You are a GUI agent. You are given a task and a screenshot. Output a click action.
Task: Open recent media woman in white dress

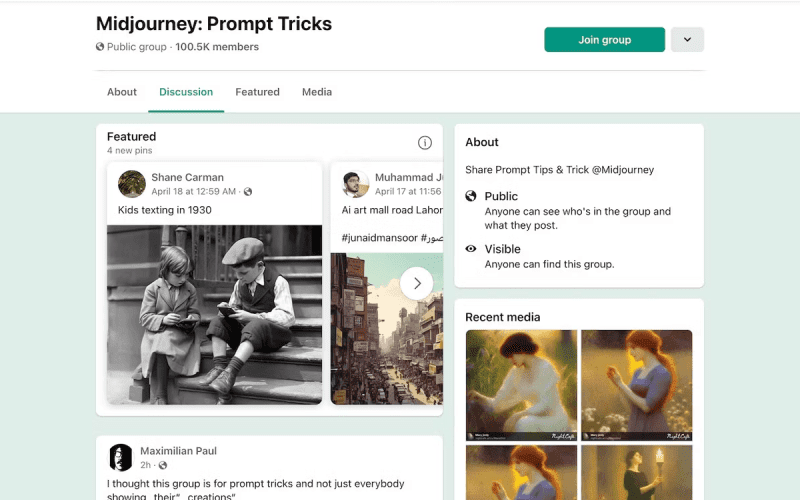click(521, 385)
